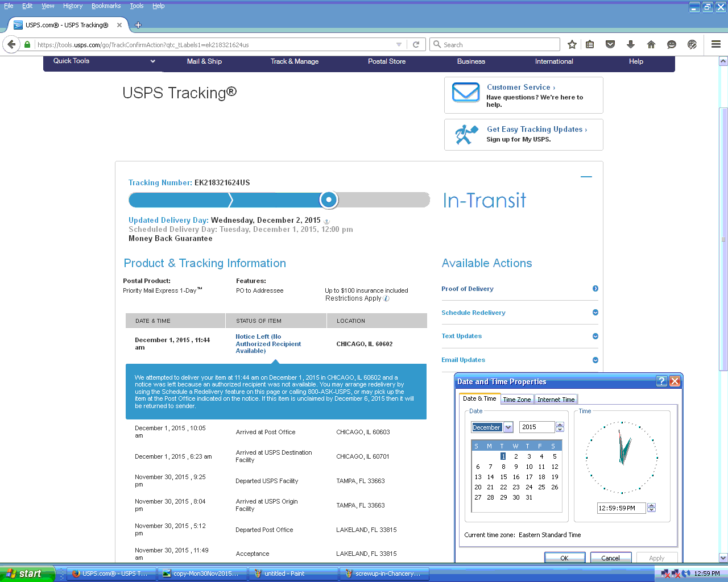Screen dimensions: 728x582
Task: Expand the Schedule Redelivery section
Action: pos(595,313)
